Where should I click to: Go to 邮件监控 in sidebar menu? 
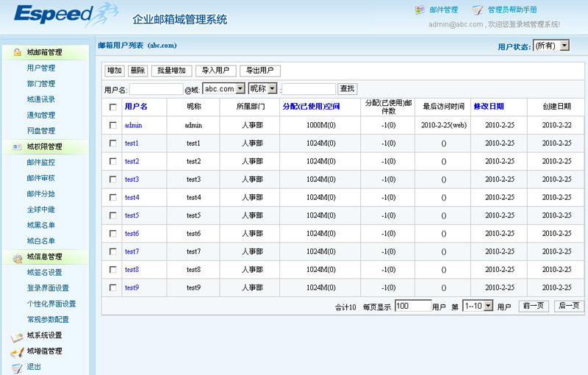pos(40,162)
